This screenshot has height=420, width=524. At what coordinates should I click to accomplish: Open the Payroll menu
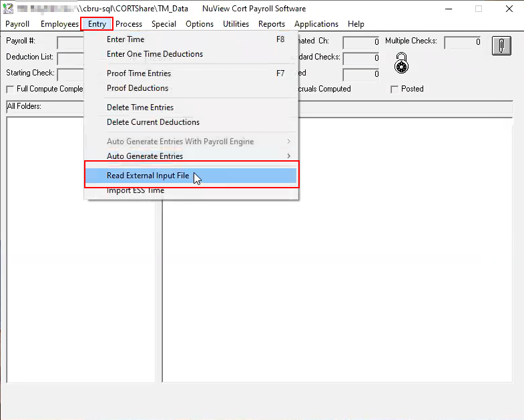coord(17,24)
